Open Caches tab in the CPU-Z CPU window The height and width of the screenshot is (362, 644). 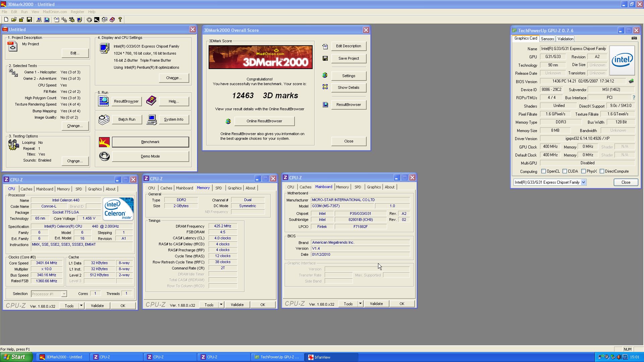pos(26,189)
